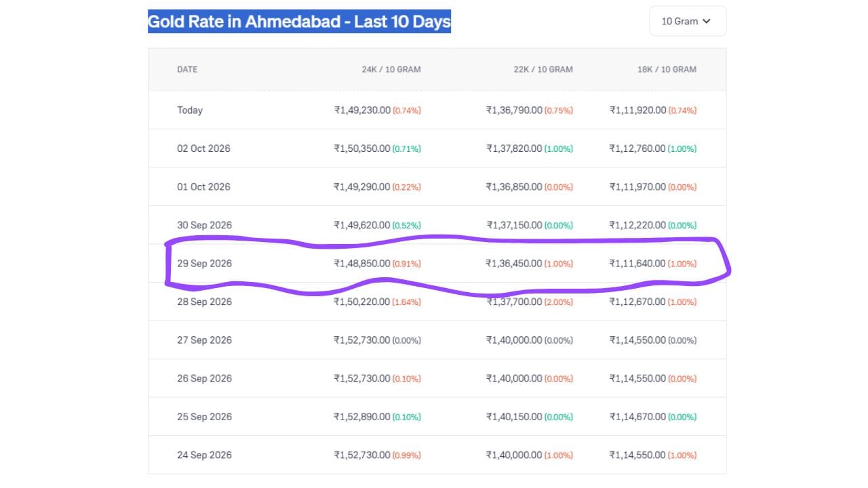Click the 2.00% change on 28 Sep
This screenshot has height=488, width=868.
point(559,302)
